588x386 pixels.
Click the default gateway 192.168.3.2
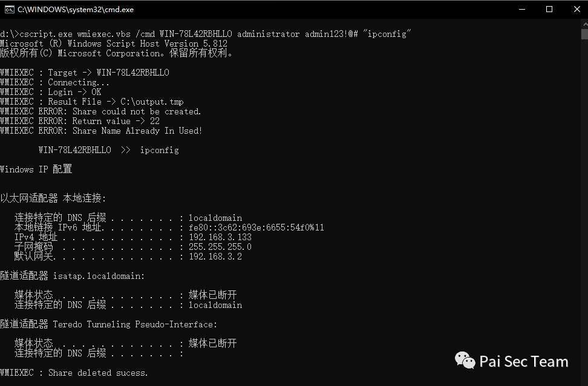tap(215, 257)
